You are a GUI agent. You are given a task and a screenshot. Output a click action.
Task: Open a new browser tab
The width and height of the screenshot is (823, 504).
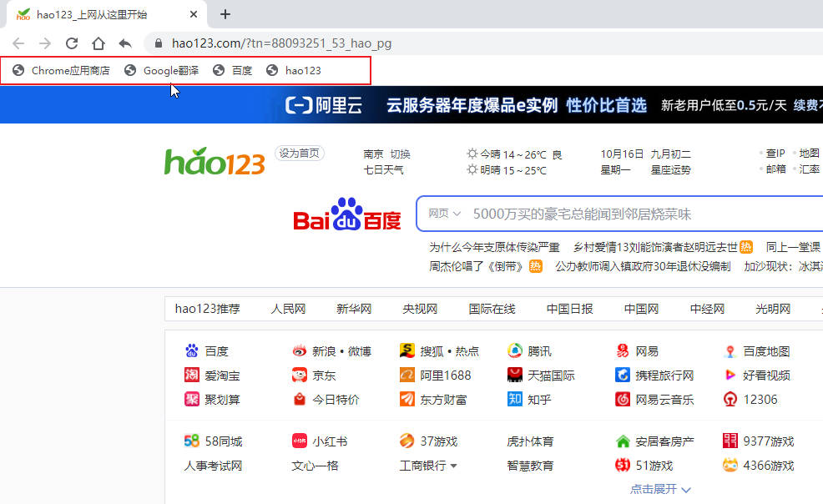point(225,14)
